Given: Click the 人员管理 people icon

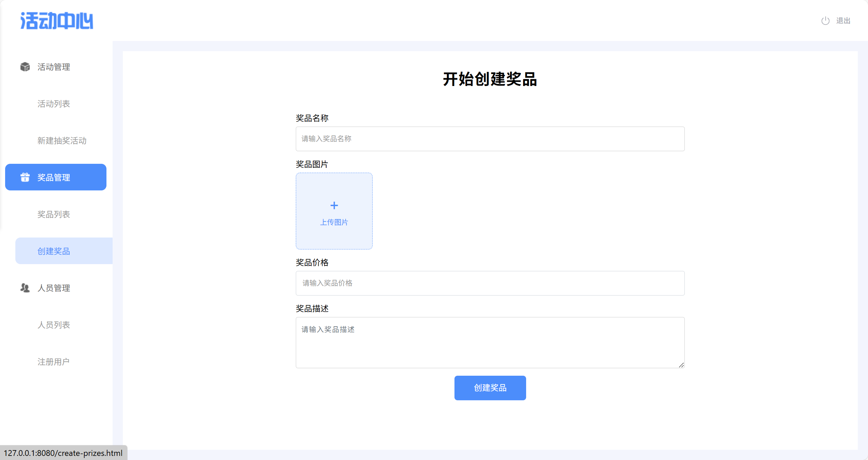Looking at the screenshot, I should 25,288.
